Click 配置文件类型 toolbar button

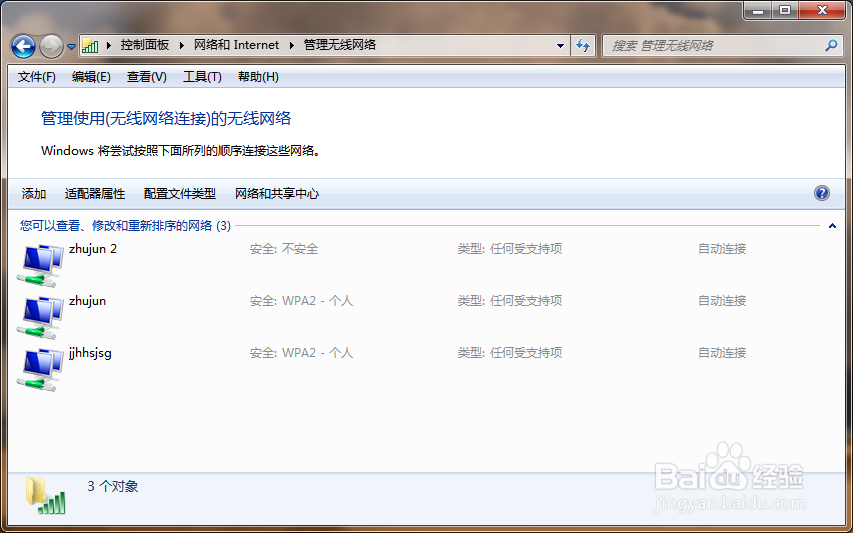pos(180,194)
